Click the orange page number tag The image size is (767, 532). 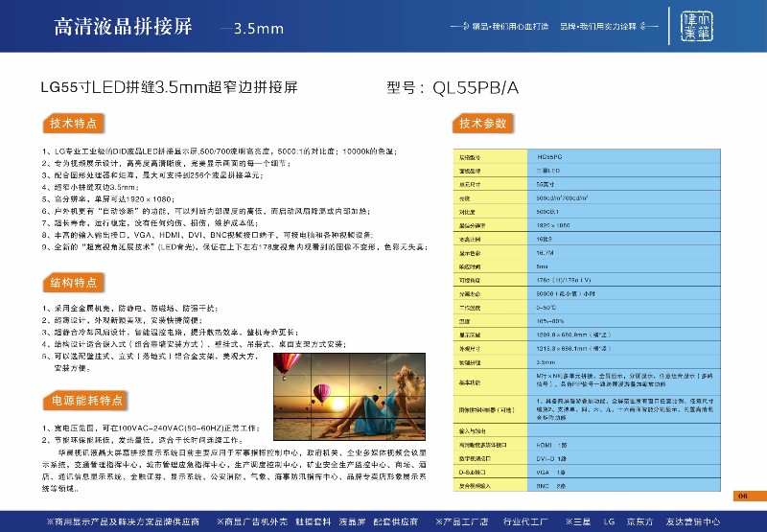(742, 496)
